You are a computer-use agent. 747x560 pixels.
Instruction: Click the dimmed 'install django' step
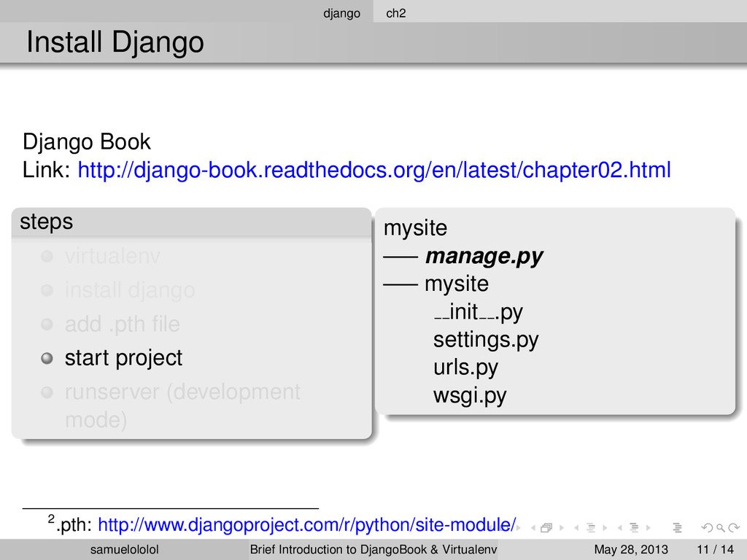pos(130,290)
